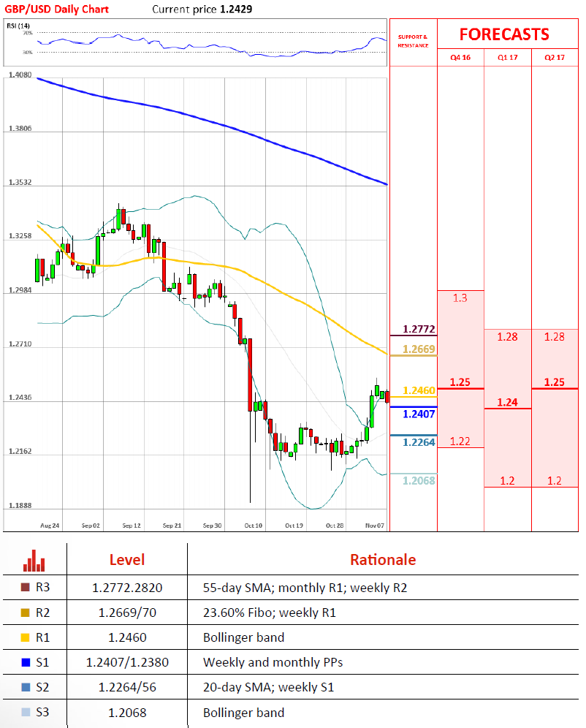Click the 1.2772.2820 level cell
Image resolution: width=586 pixels, height=728 pixels.
[x=127, y=588]
